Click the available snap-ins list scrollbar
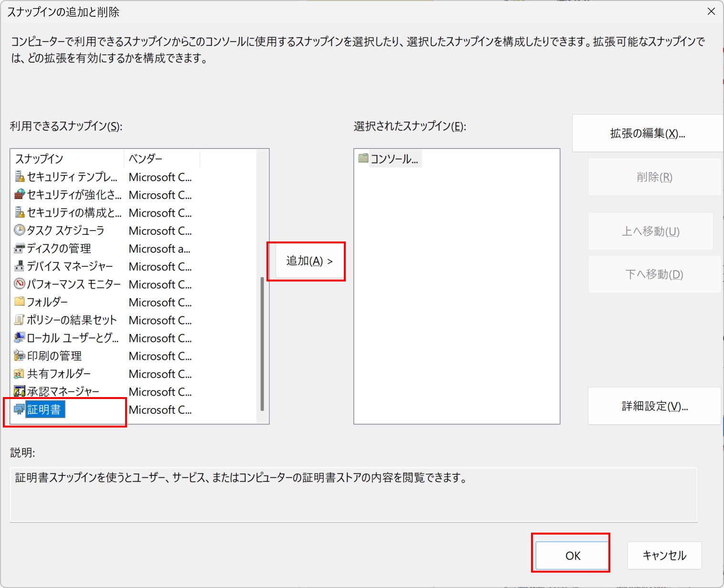This screenshot has width=724, height=588. (x=262, y=344)
